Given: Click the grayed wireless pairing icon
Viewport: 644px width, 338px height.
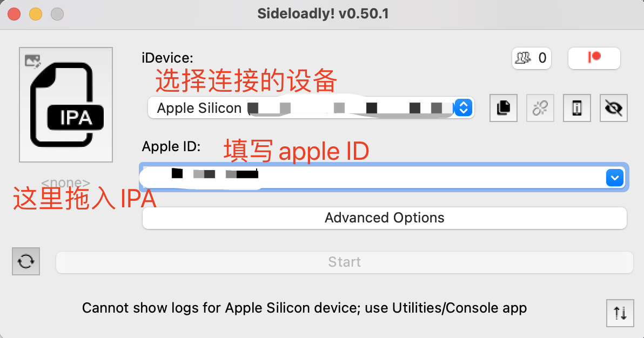Looking at the screenshot, I should (x=540, y=108).
